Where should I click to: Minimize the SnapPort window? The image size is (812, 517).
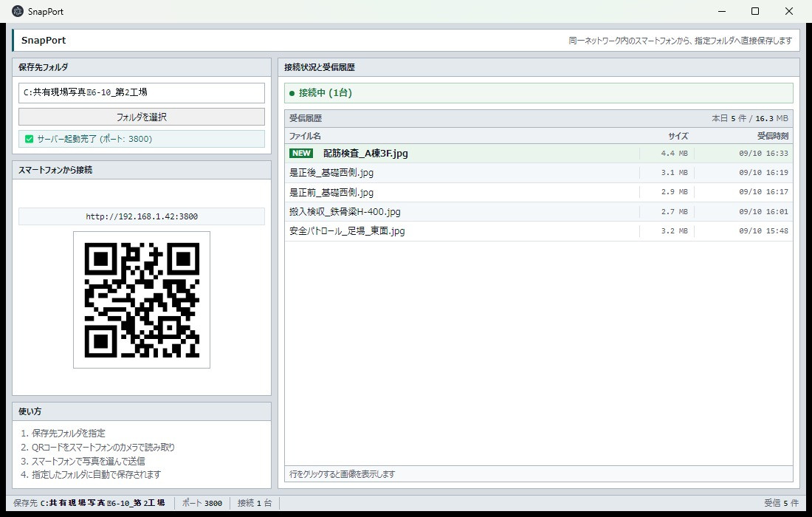722,11
